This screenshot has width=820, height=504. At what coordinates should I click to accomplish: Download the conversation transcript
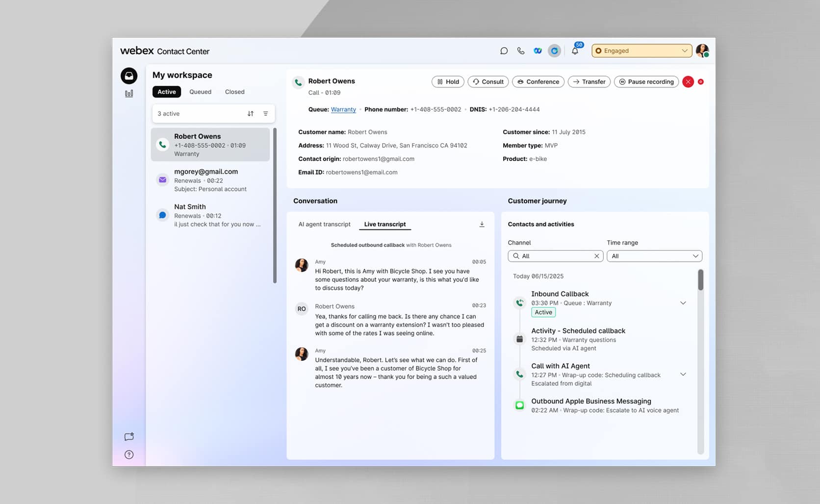(x=482, y=225)
